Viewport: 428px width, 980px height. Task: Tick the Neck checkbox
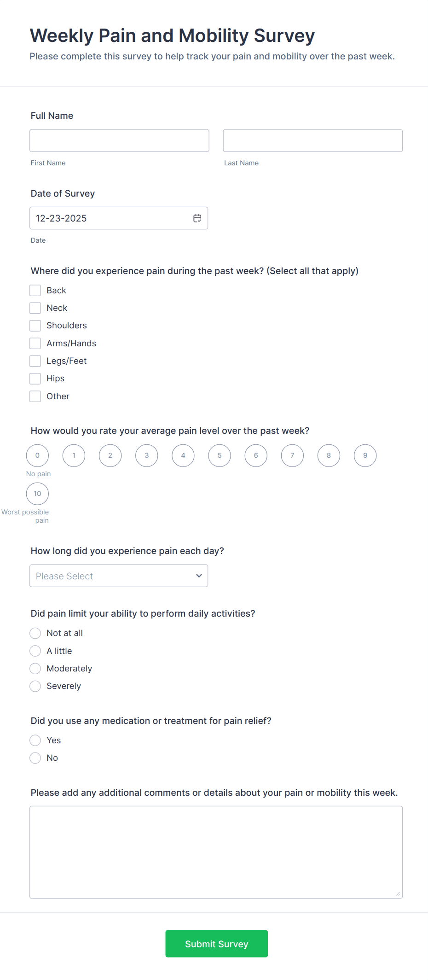click(x=35, y=308)
